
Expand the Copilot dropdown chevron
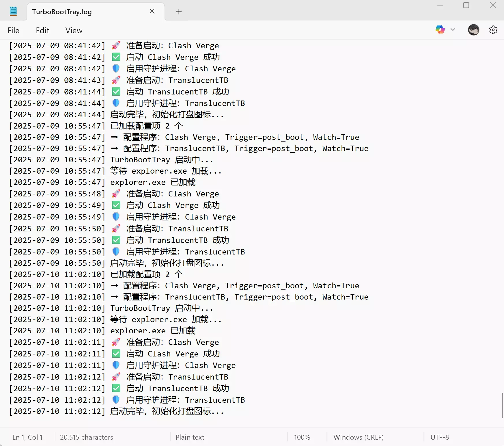(453, 29)
